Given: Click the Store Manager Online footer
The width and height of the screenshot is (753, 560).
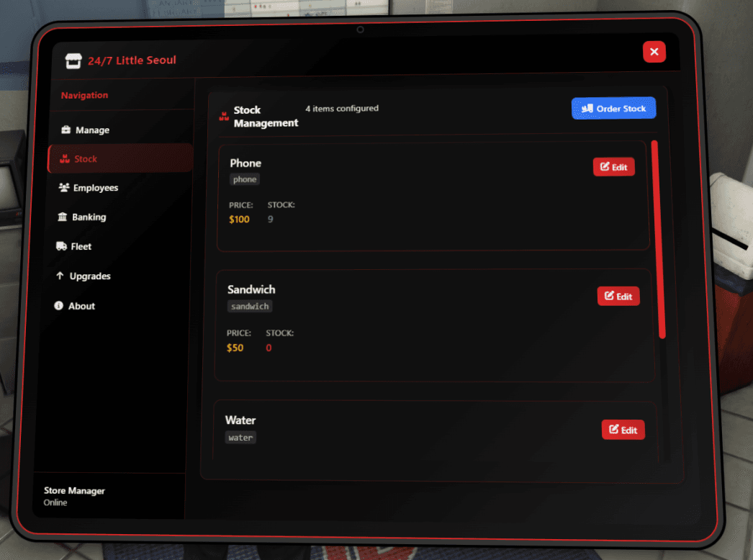Looking at the screenshot, I should (74, 496).
